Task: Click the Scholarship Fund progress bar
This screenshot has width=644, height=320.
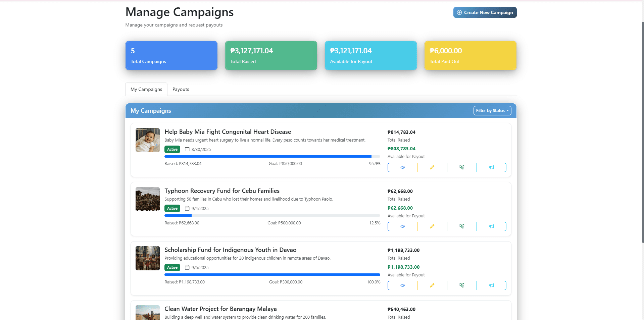Action: 273,274
